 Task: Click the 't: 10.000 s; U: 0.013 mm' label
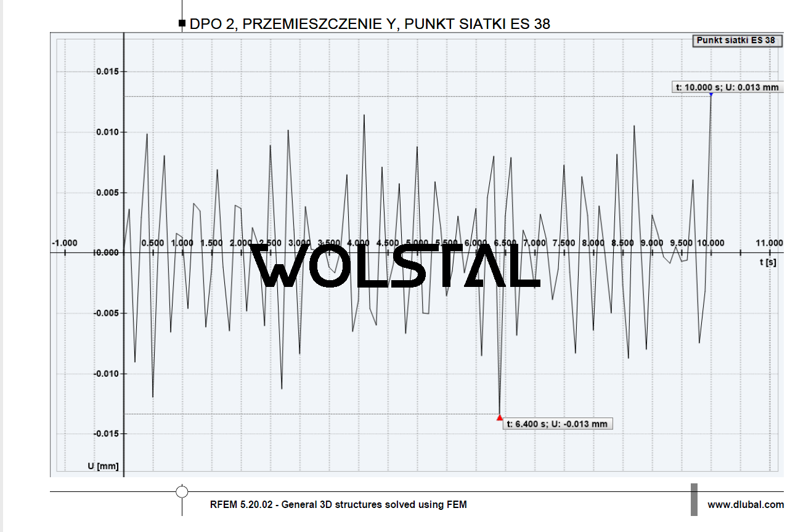tap(727, 87)
